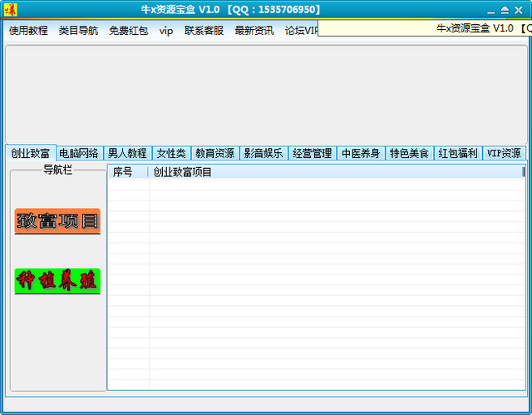The image size is (532, 415).
Task: Switch to the 创业致富 tab
Action: pyautogui.click(x=31, y=153)
